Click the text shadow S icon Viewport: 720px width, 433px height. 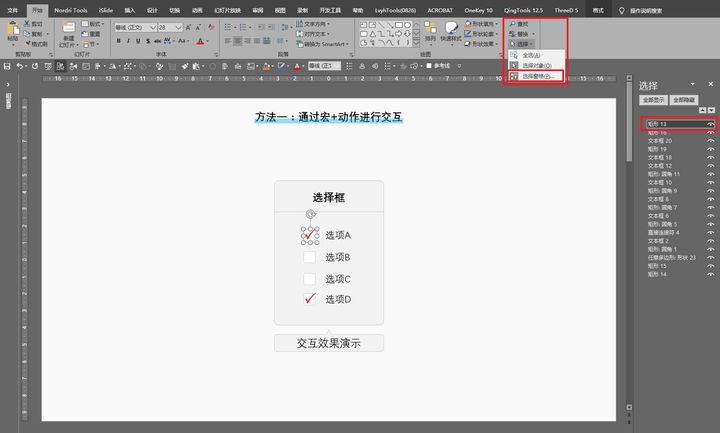pyautogui.click(x=148, y=41)
